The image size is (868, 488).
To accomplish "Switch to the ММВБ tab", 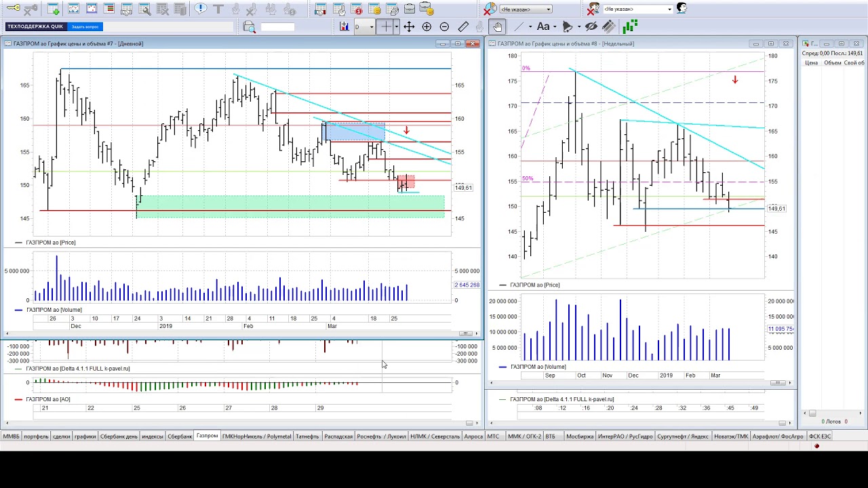I will coord(11,436).
